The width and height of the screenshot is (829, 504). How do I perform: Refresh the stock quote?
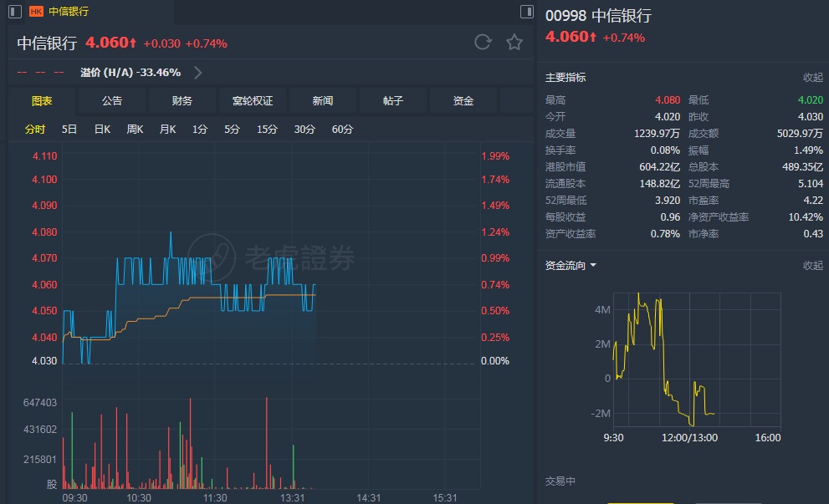(x=483, y=42)
